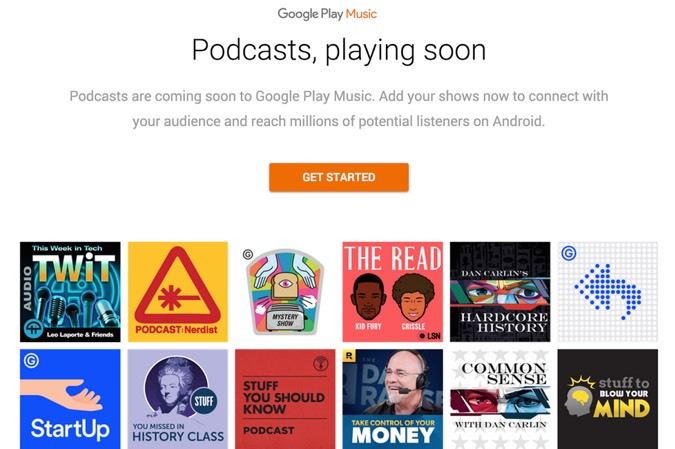
Task: Open Dan Carlin's Hardcore History cover
Action: pyautogui.click(x=500, y=292)
